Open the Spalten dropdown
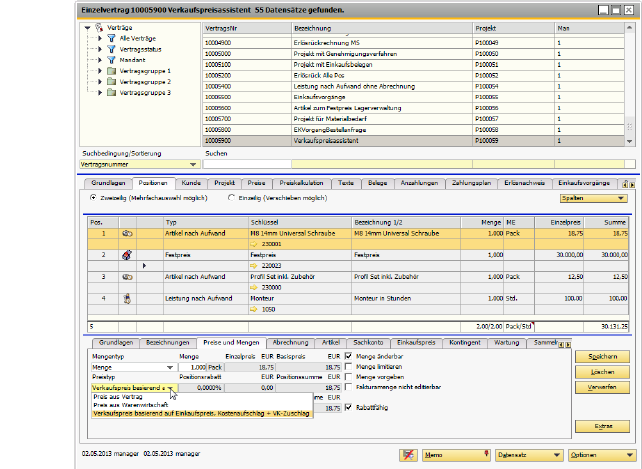642x469 pixels. [592, 198]
